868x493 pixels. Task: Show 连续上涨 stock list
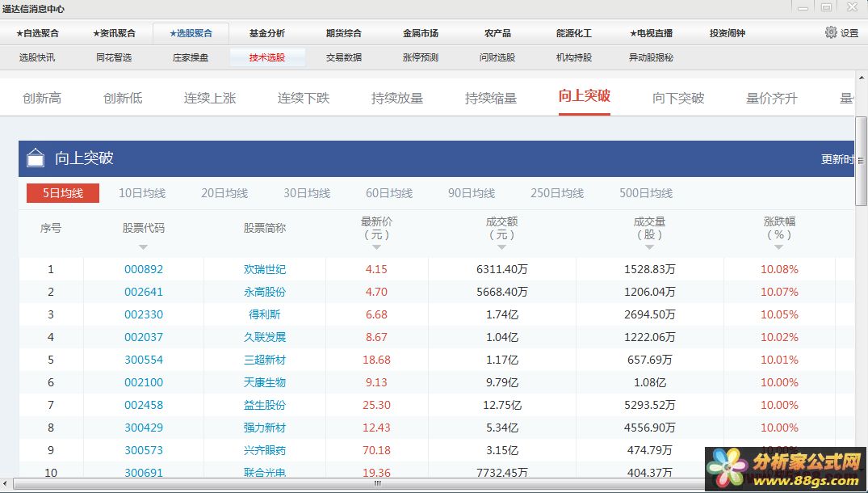210,99
